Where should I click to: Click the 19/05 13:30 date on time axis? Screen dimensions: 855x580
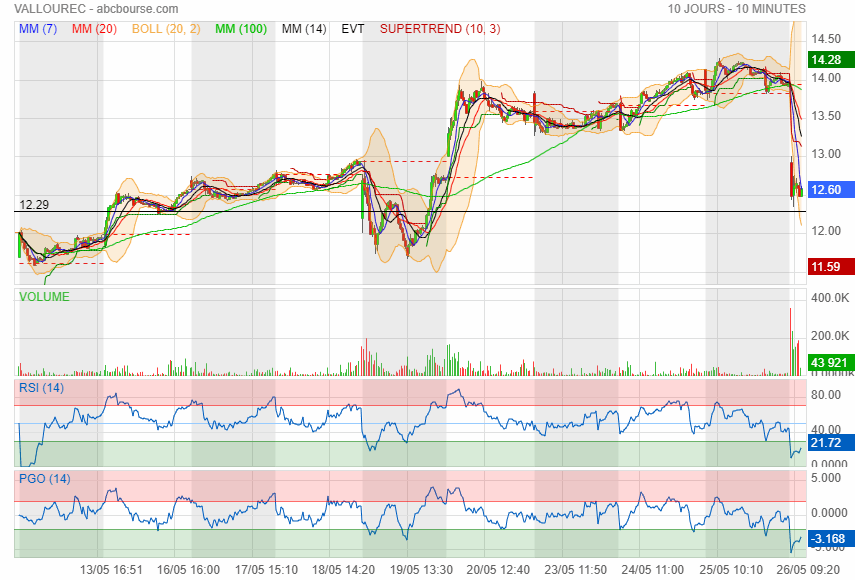[x=422, y=569]
